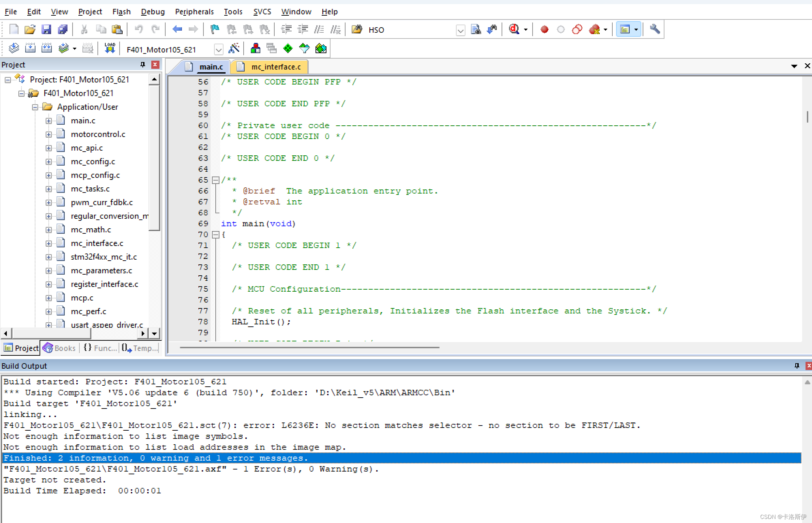Viewport: 812px width, 523px height.
Task: Expand the mc_tasks.c tree node
Action: click(x=49, y=189)
